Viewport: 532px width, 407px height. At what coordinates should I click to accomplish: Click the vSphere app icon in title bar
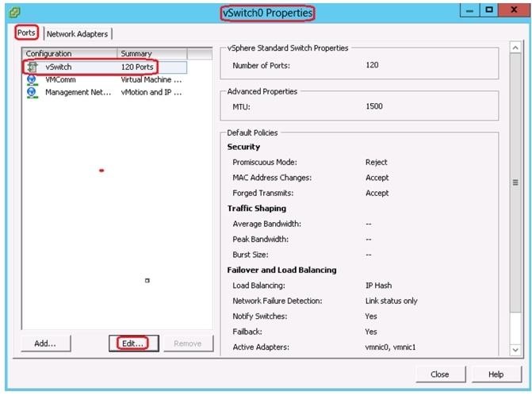pyautogui.click(x=14, y=13)
